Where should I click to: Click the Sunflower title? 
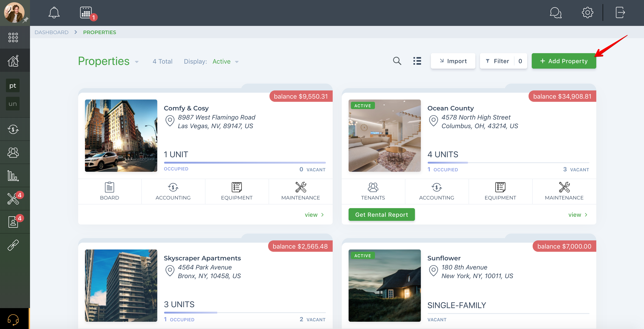444,258
